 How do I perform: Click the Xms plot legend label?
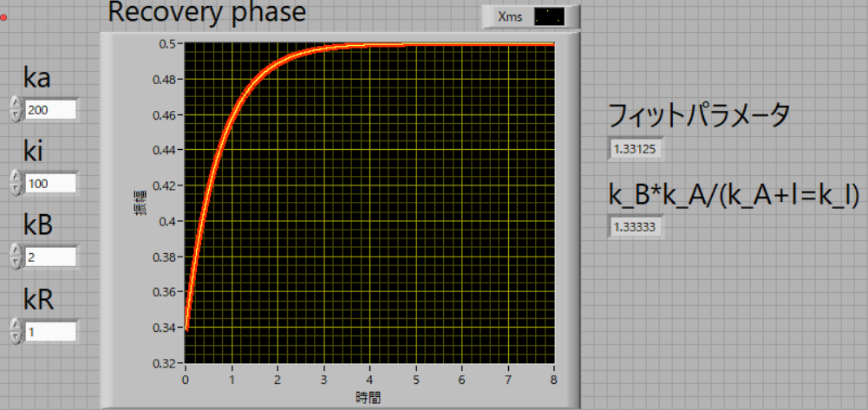(x=509, y=16)
